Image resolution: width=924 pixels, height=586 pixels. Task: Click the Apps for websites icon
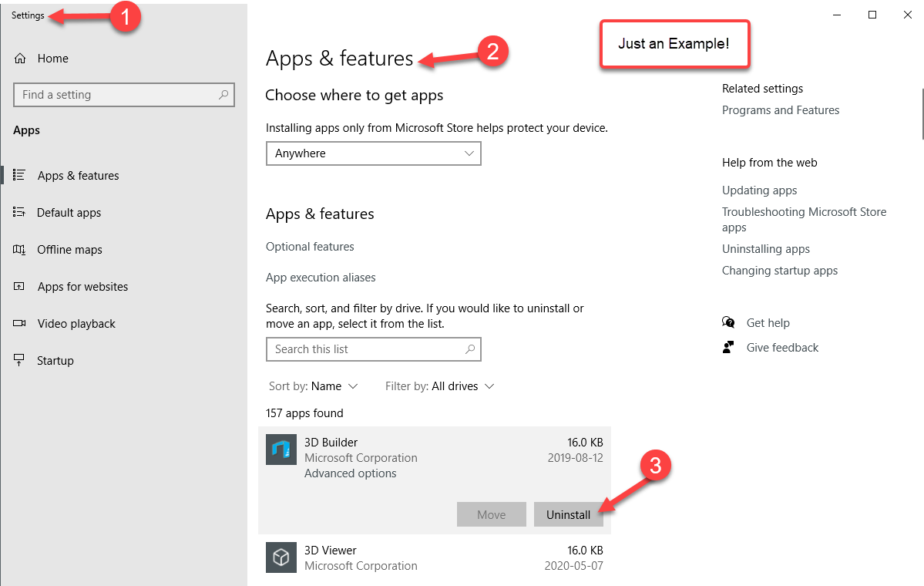click(x=18, y=287)
